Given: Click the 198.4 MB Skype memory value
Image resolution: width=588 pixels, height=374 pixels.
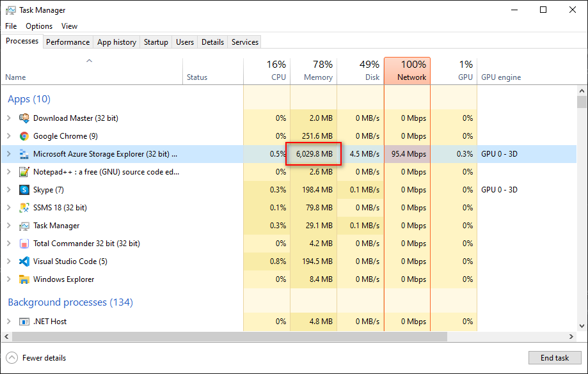Looking at the screenshot, I should [317, 190].
